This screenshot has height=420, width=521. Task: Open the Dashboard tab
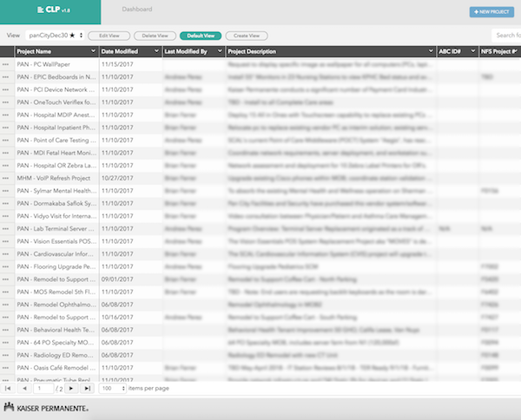point(137,9)
